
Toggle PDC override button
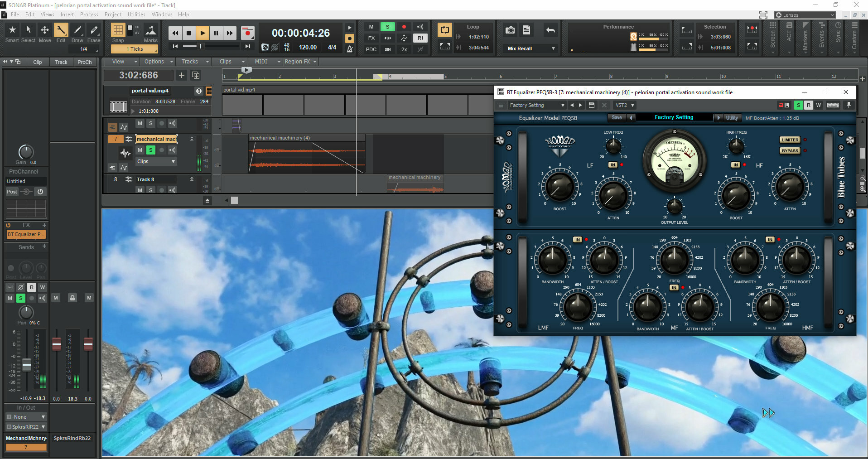coord(371,49)
